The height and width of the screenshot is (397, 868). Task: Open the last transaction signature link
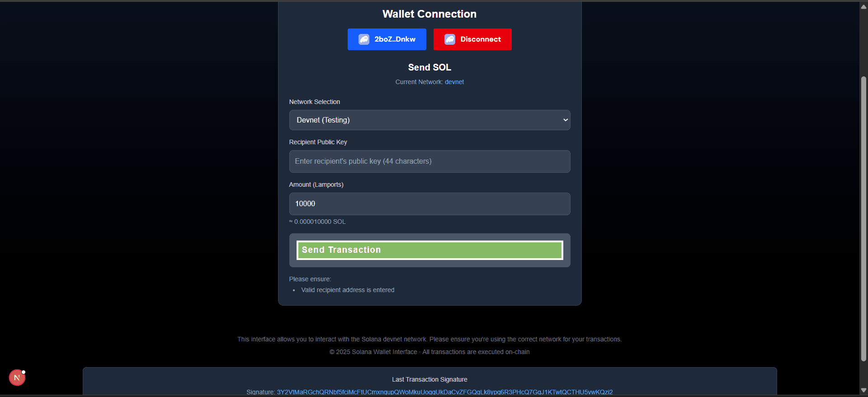[x=444, y=392]
